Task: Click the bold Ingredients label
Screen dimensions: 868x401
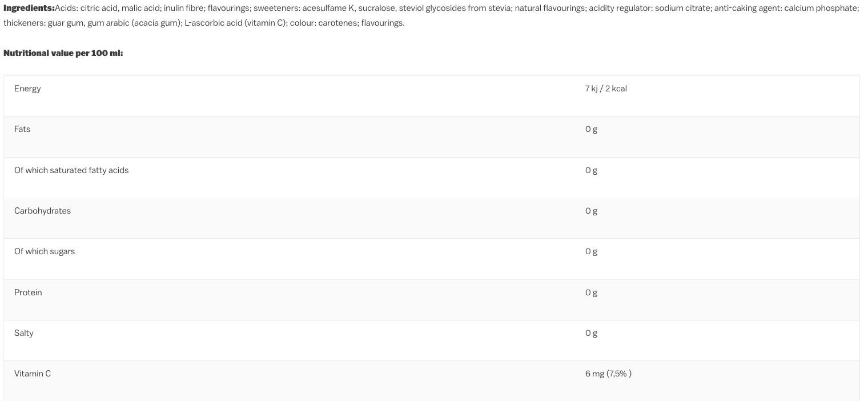Action: coord(29,9)
